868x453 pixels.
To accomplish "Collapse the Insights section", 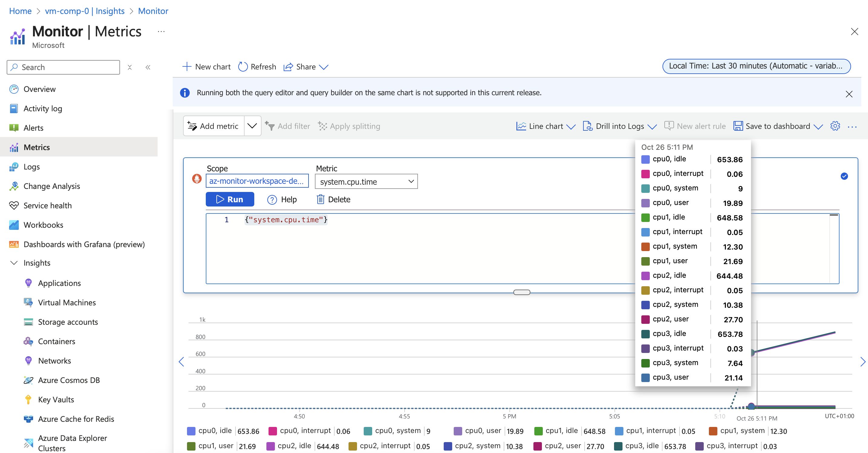I will [13, 263].
